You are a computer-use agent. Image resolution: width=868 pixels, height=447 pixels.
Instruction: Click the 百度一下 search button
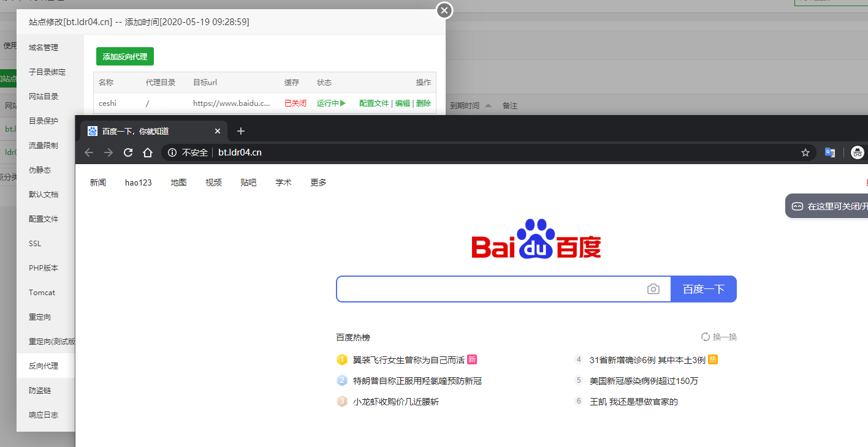(x=704, y=289)
